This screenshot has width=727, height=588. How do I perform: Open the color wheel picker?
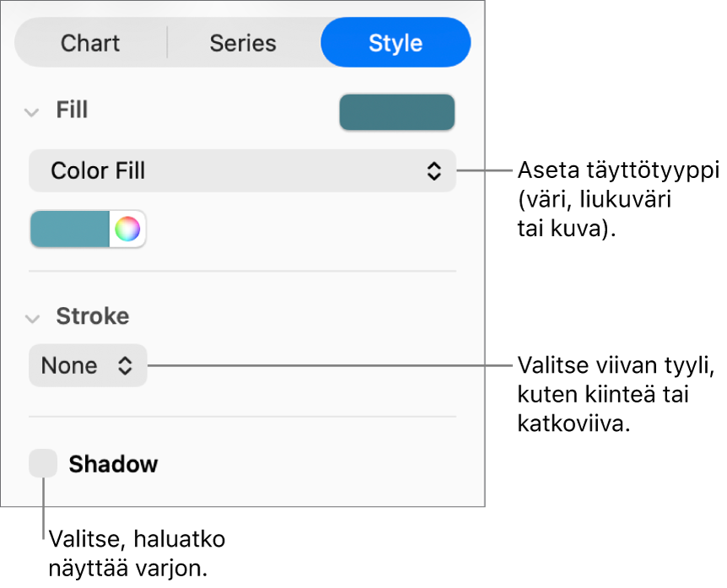pos(127,229)
